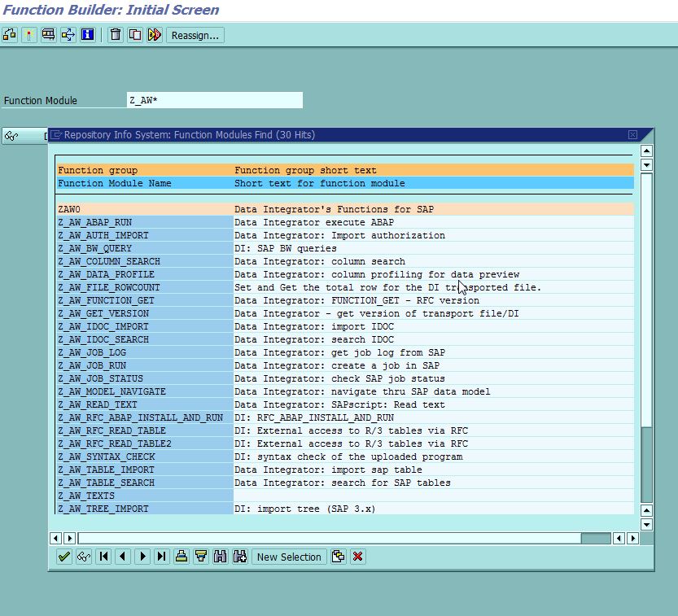Click the Copy icon in the main toolbar
Screen dimensions: 678x616
pos(135,34)
